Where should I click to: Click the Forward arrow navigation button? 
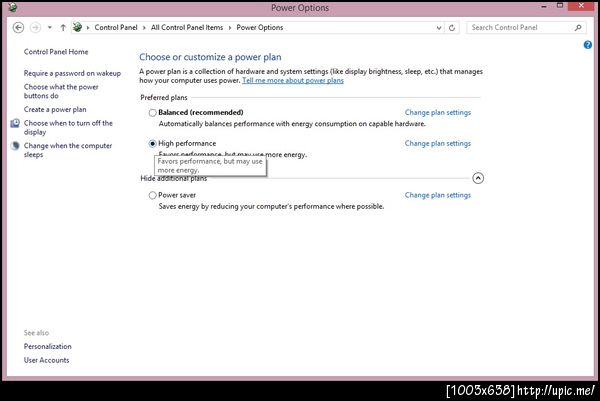click(35, 28)
